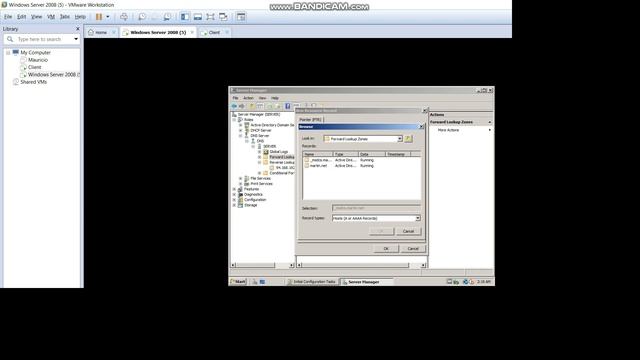This screenshot has width=640, height=360.
Task: Click Cancel in New Resource Record dialog
Action: (413, 249)
